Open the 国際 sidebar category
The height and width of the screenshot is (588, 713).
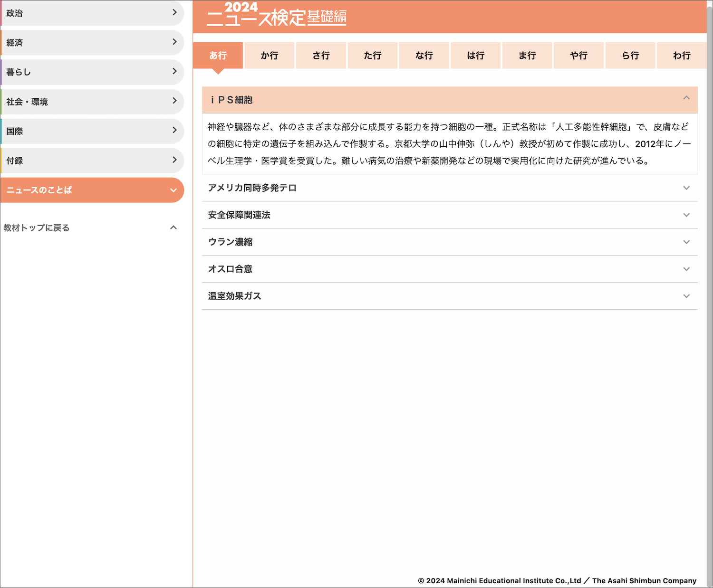click(x=92, y=131)
